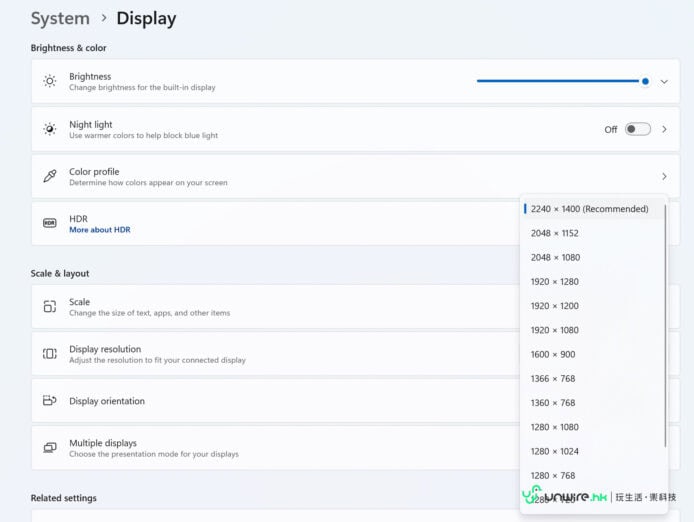Go back to System breadcrumb
The image size is (694, 522).
[x=60, y=18]
